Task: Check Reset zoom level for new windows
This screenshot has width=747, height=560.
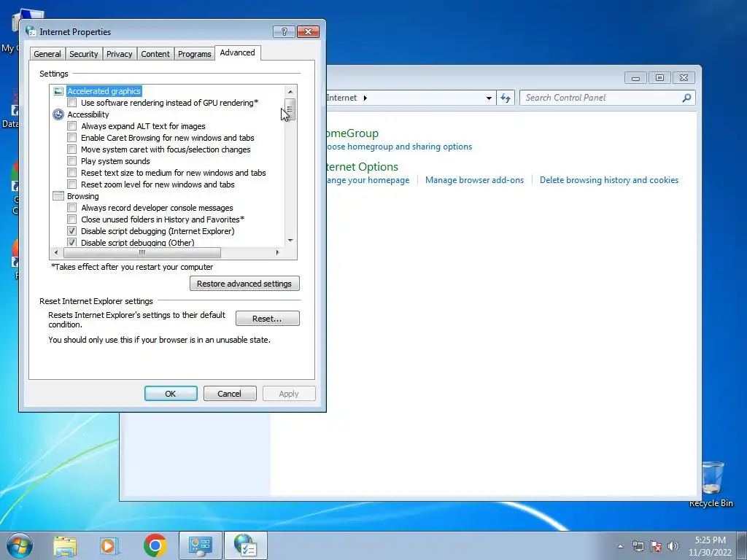Action: tap(72, 184)
